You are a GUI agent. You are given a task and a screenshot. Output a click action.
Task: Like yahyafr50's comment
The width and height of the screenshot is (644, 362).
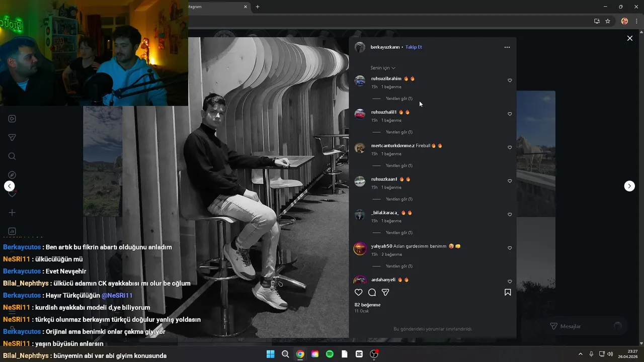coord(510,248)
